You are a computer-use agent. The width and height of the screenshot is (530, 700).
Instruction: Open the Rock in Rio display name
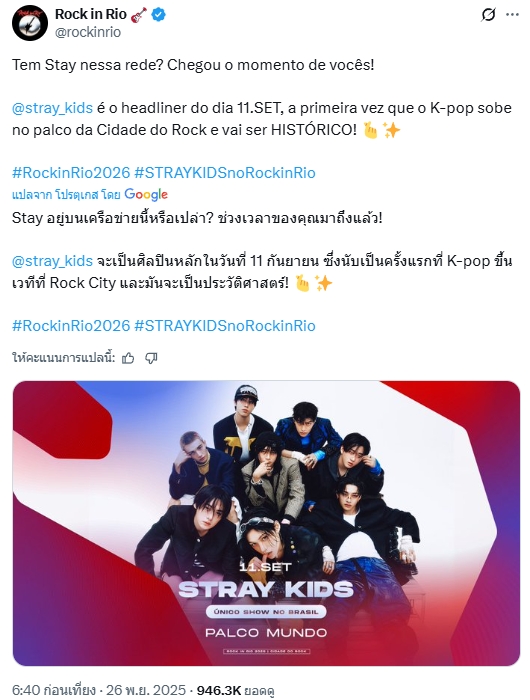pyautogui.click(x=91, y=14)
